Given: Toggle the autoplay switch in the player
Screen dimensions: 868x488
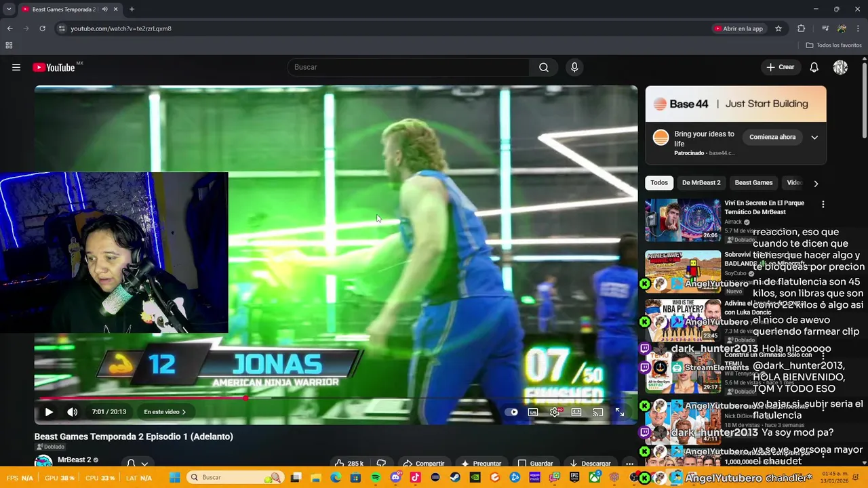Looking at the screenshot, I should [511, 411].
